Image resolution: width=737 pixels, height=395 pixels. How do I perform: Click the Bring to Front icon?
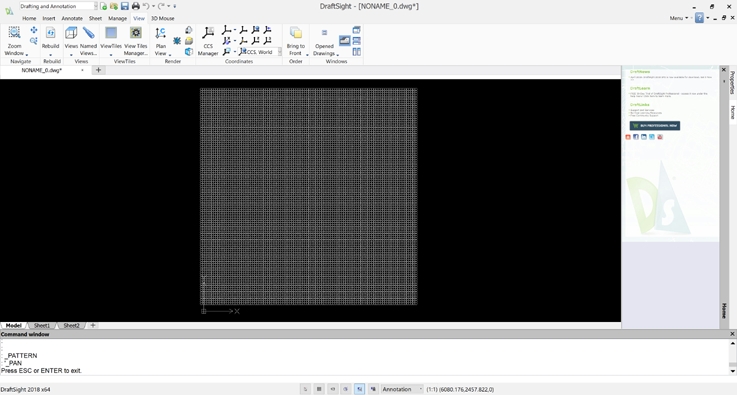296,33
